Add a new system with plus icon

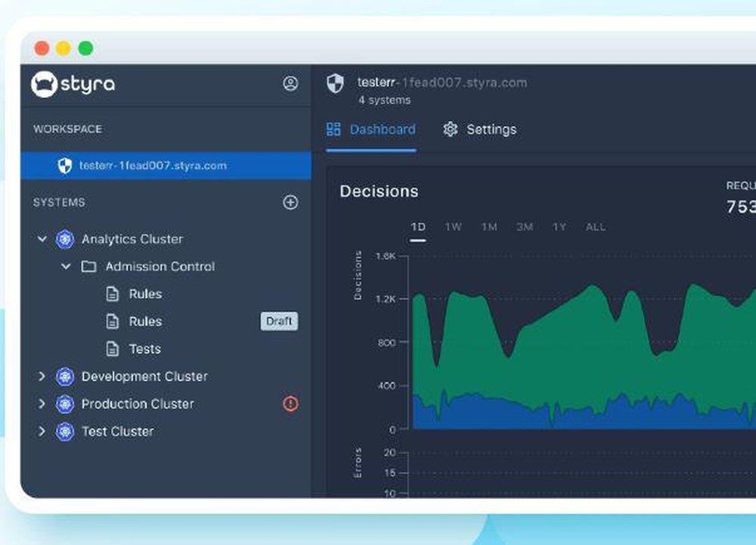[x=290, y=203]
